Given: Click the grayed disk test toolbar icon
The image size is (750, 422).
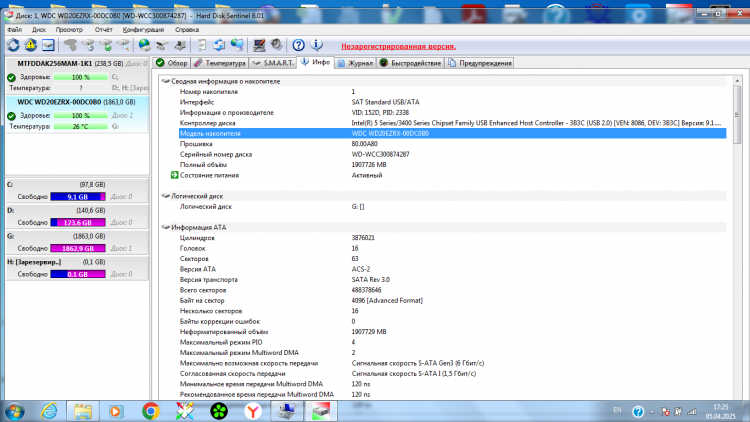Looking at the screenshot, I should pyautogui.click(x=70, y=45).
